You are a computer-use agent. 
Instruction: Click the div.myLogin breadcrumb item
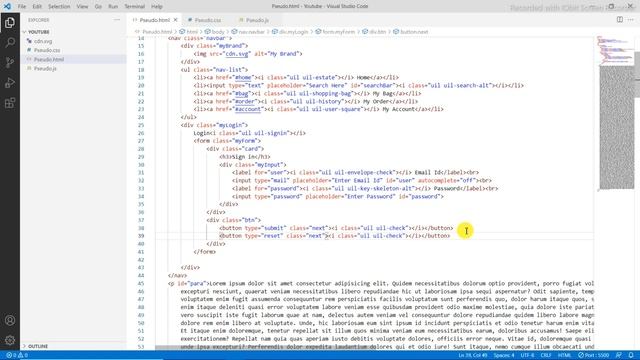click(290, 32)
